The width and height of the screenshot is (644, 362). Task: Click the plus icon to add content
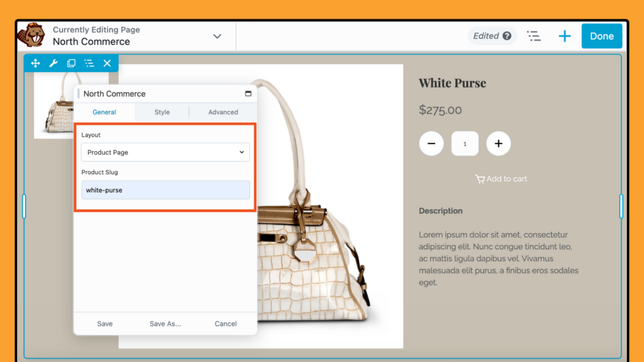[x=564, y=36]
